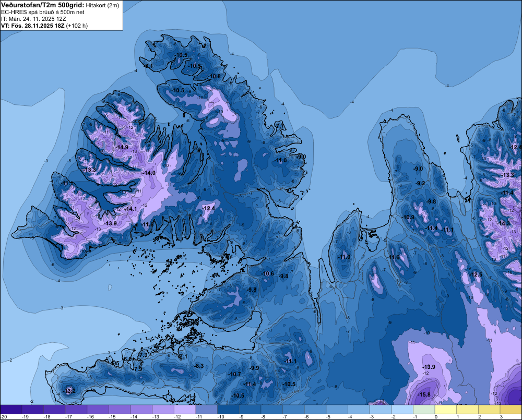Click the legend swatch between -20 and -19
This screenshot has height=420, width=522.
point(11,410)
